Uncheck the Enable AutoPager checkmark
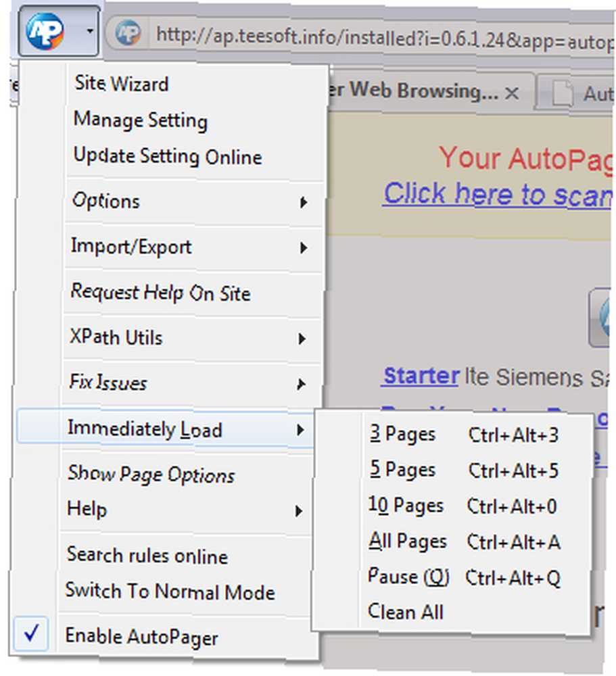 tap(31, 634)
